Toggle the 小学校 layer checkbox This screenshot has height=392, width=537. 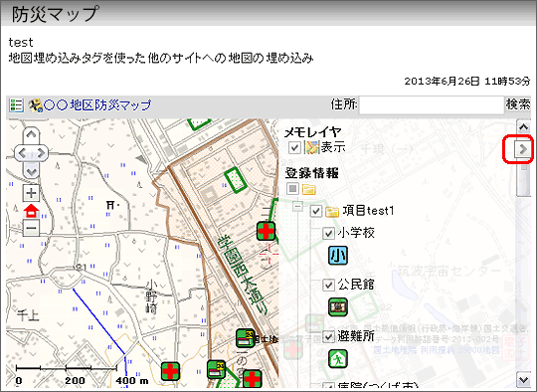[x=328, y=234]
